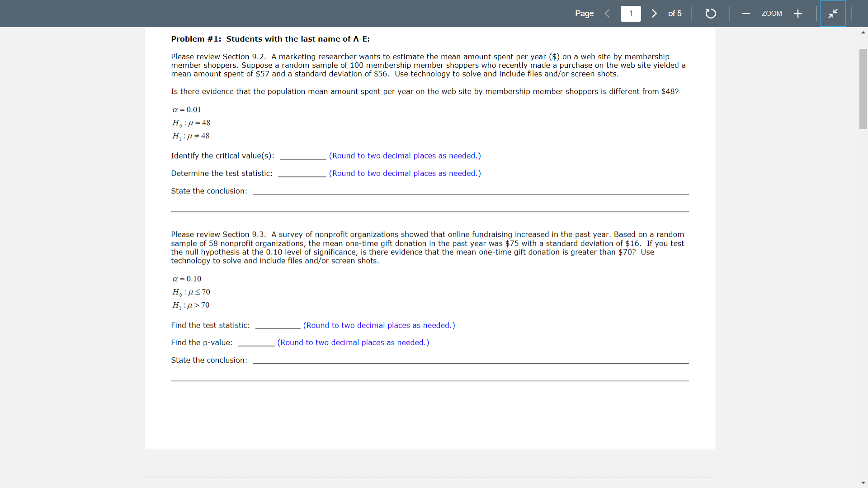Screen dimensions: 868x488
Task: Click the Problem #1 heading
Action: point(270,39)
